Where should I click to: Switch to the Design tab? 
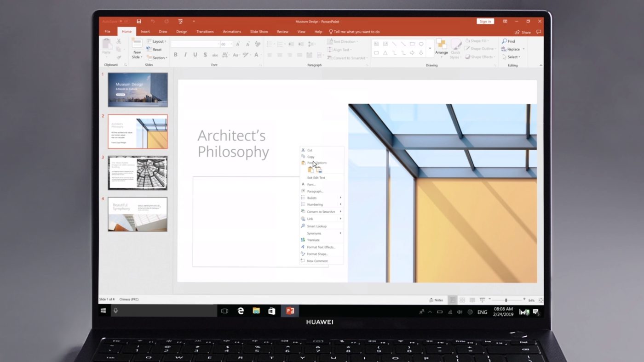[x=182, y=32]
